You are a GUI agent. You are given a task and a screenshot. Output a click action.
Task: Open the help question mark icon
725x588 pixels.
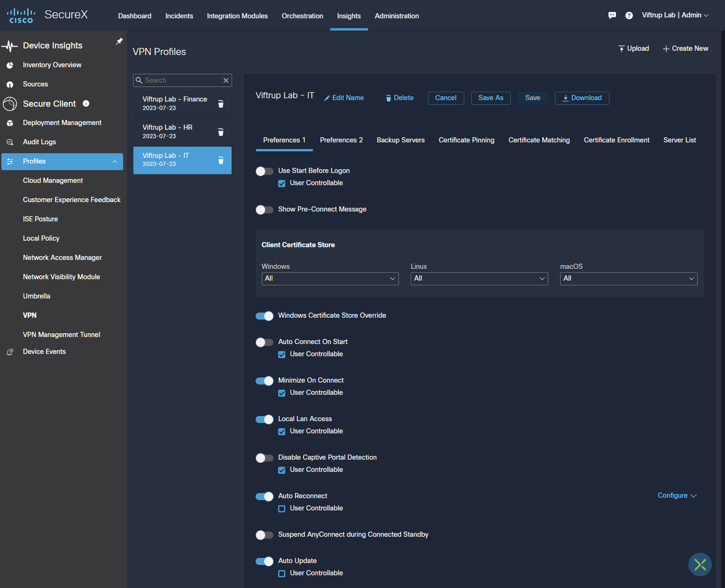click(629, 16)
